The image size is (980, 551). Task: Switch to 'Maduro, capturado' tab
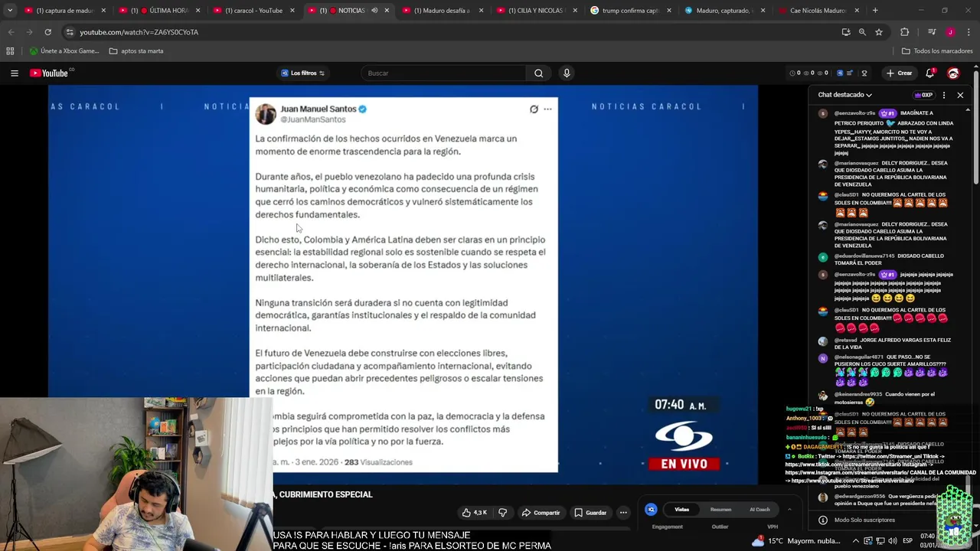coord(724,11)
